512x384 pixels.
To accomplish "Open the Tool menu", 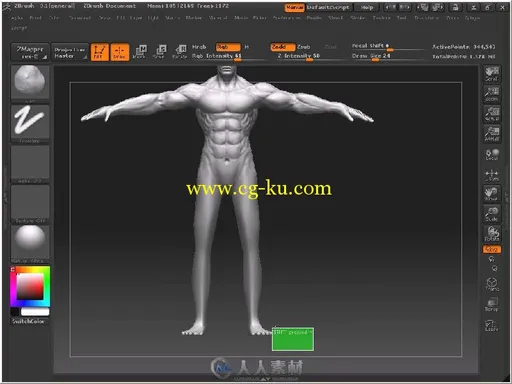I will (401, 18).
